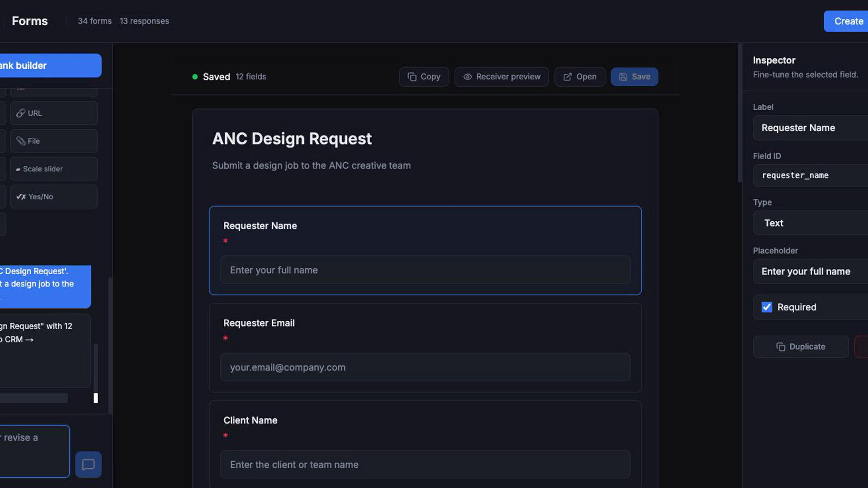
Task: Click the Requester Name field label
Action: (260, 226)
